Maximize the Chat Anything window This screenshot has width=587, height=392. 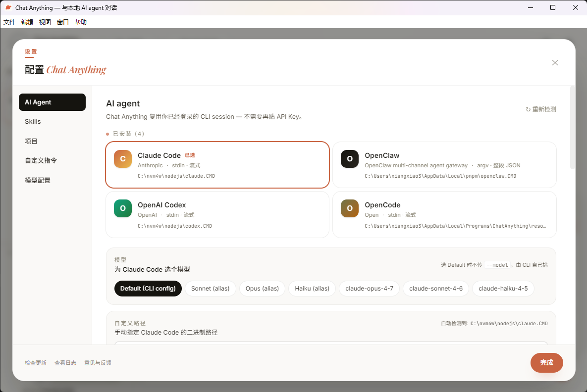click(552, 7)
